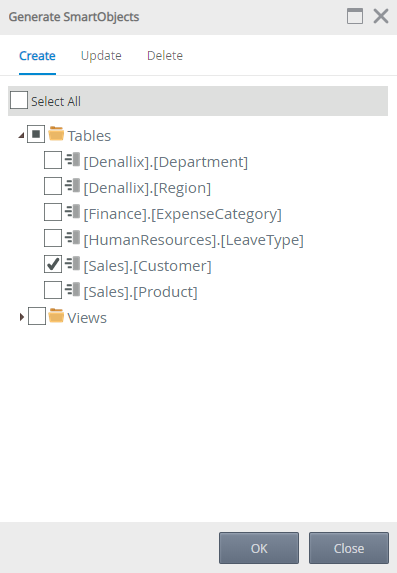Screen dimensions: 397x573
Task: Confirm with the OK button
Action: pyautogui.click(x=259, y=548)
